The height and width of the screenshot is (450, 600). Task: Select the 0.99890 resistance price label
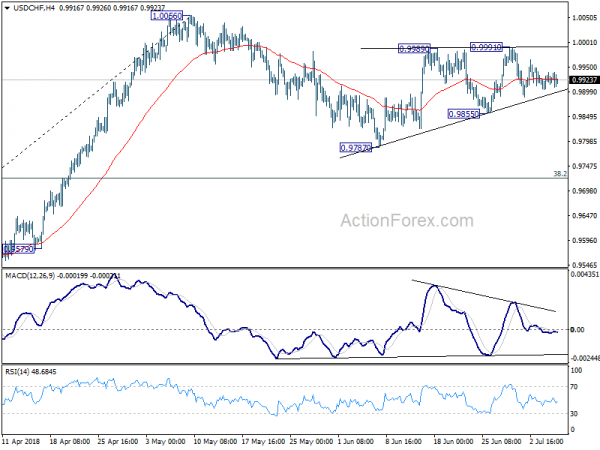414,49
